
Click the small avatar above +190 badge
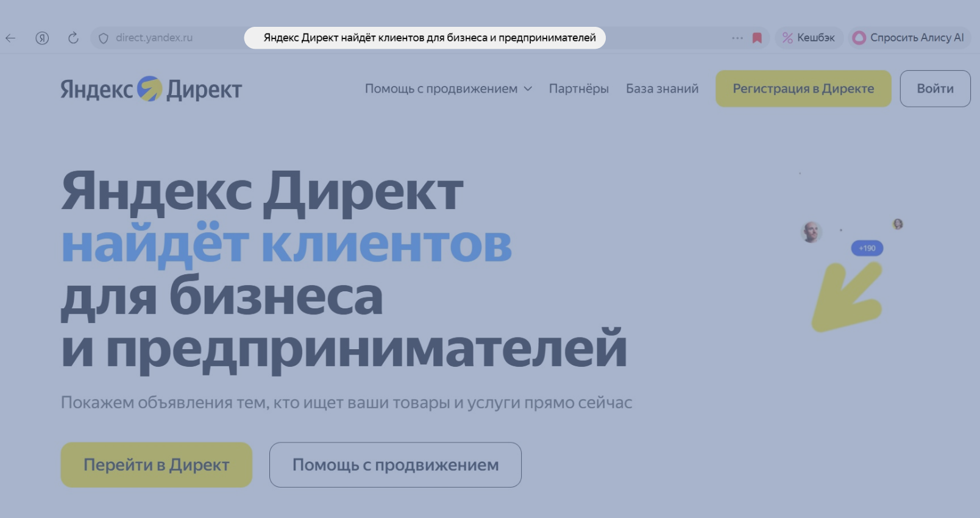[x=898, y=224]
